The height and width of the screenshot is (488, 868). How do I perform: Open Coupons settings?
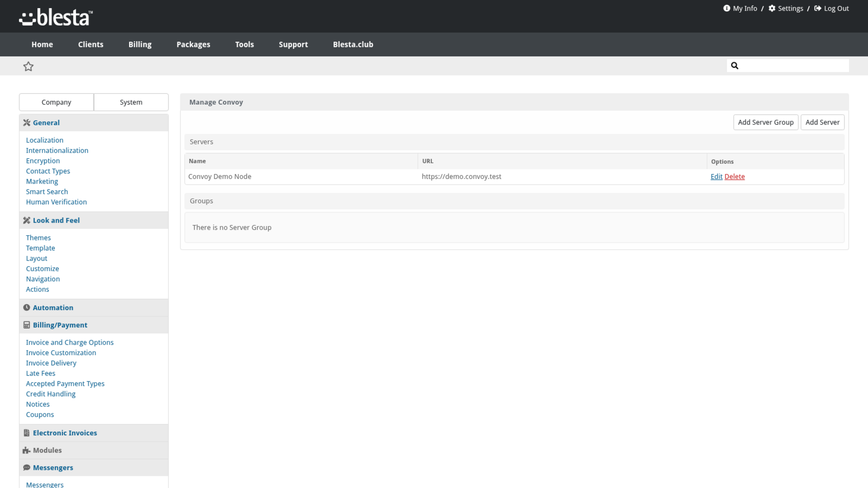click(40, 415)
